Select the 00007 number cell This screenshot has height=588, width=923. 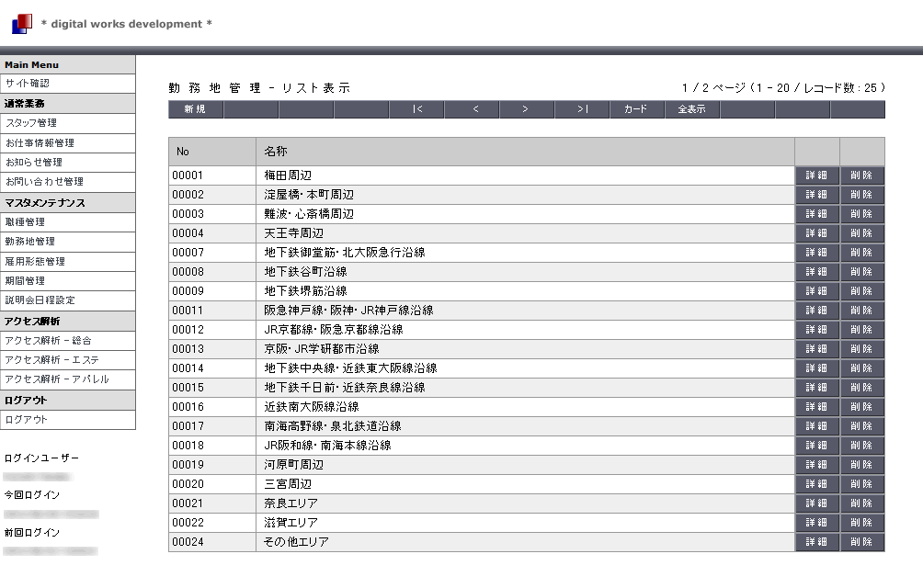click(212, 253)
